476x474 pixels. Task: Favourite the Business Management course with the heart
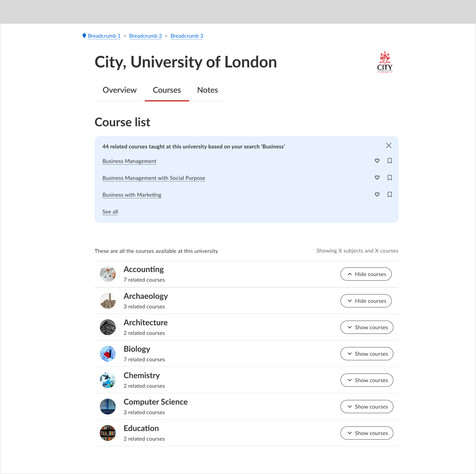(377, 161)
